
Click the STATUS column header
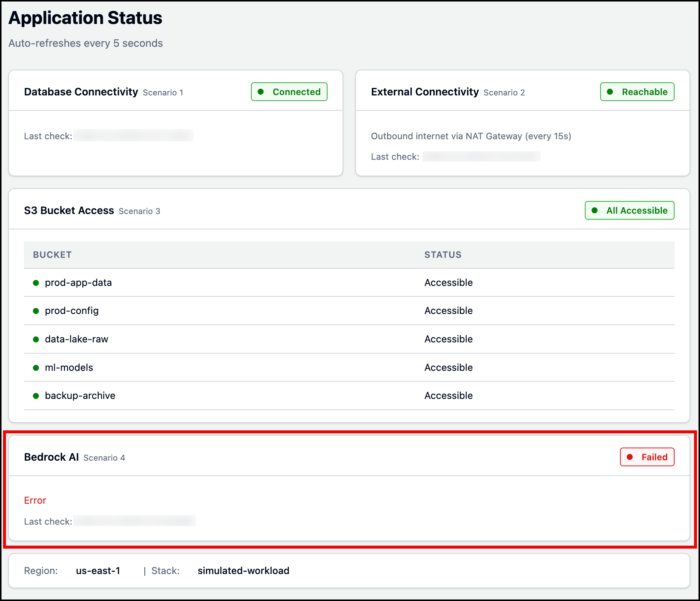coord(443,255)
